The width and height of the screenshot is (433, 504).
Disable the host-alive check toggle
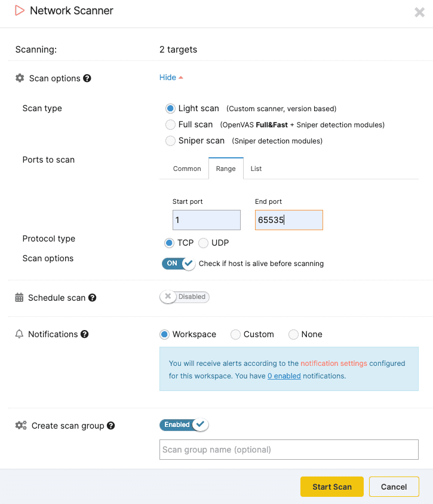[177, 263]
